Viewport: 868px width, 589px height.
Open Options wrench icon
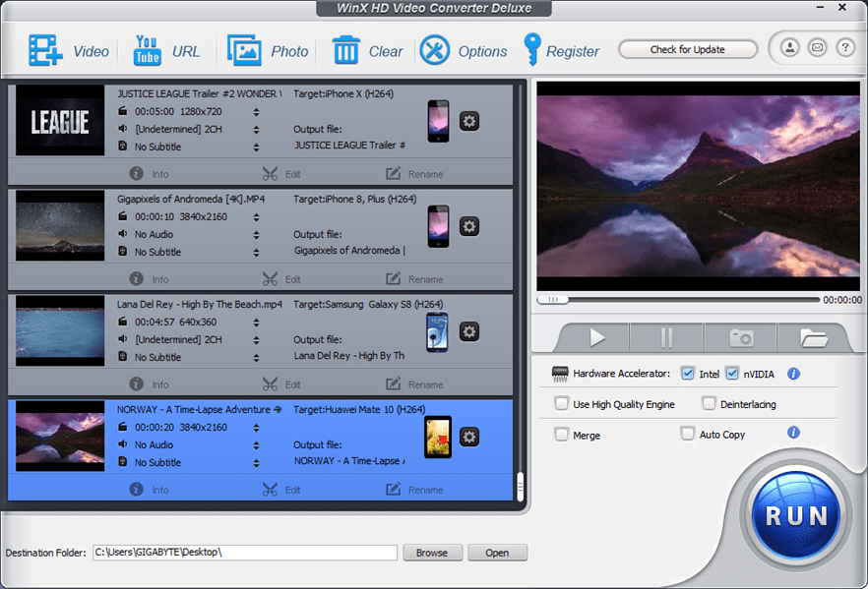(x=435, y=50)
